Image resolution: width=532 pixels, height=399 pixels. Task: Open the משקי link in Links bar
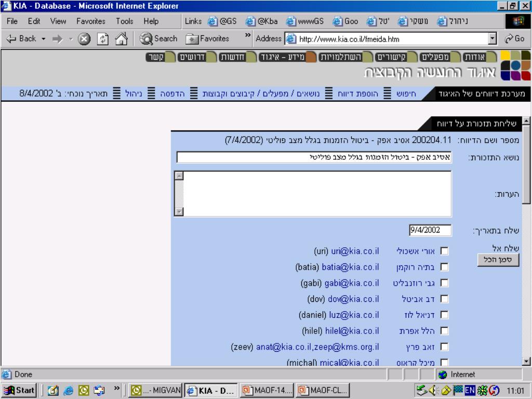pyautogui.click(x=413, y=21)
